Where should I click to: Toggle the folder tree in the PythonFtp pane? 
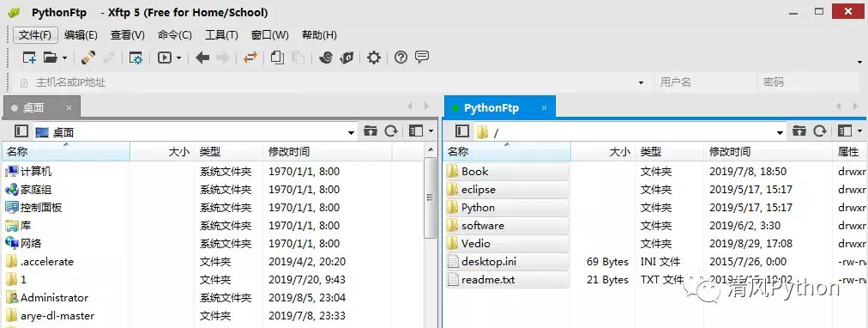click(x=462, y=131)
